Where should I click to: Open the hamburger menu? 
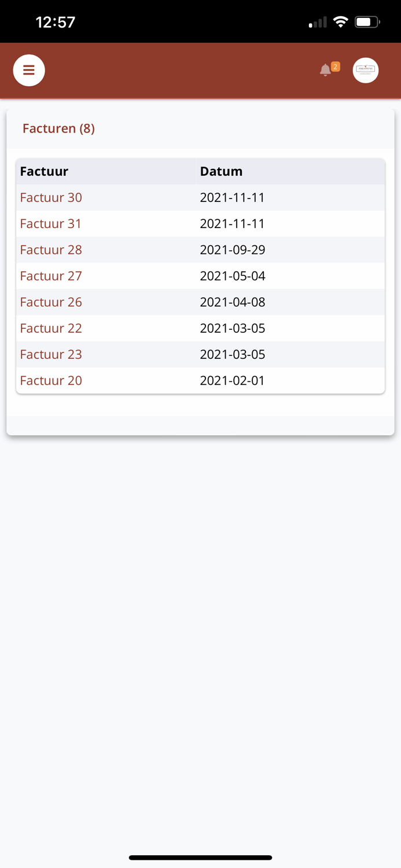[x=29, y=70]
